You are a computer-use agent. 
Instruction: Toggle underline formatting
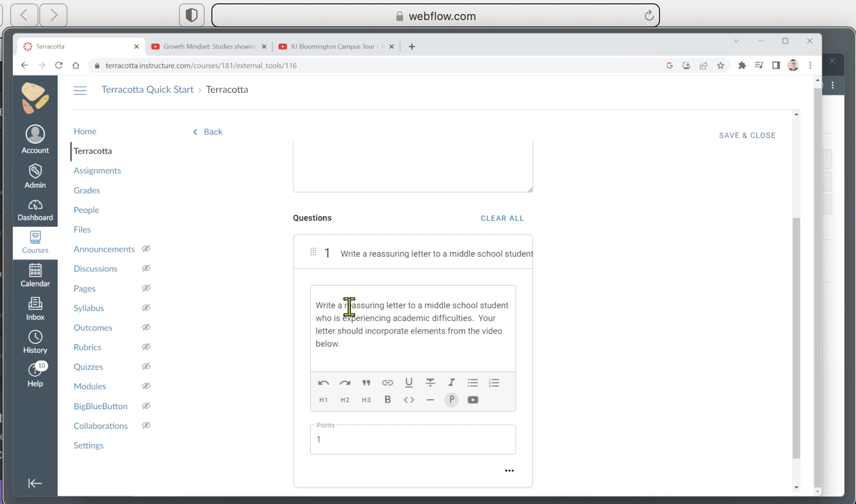tap(409, 382)
